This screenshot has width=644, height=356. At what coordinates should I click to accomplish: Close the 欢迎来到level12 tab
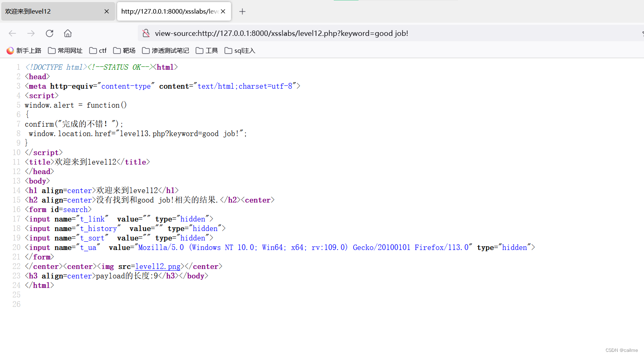point(106,12)
